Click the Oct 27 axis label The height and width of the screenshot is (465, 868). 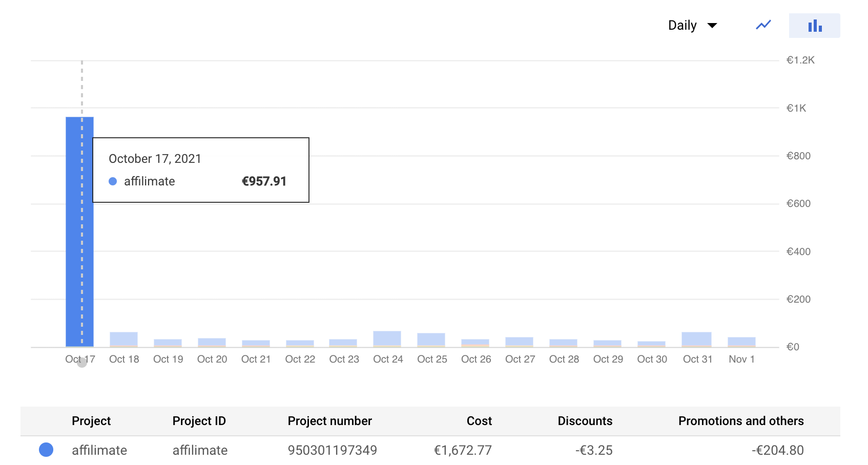coord(520,359)
